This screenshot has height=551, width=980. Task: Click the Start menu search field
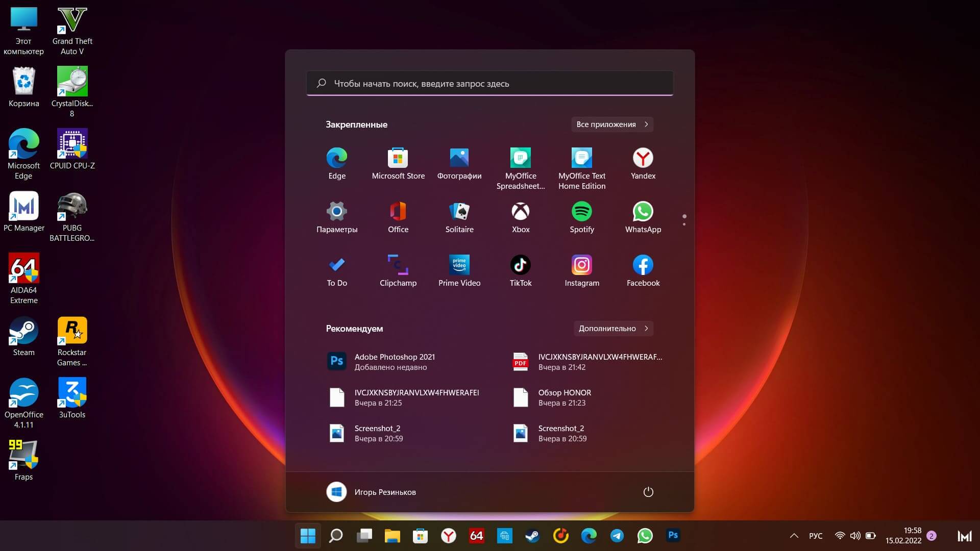(489, 83)
